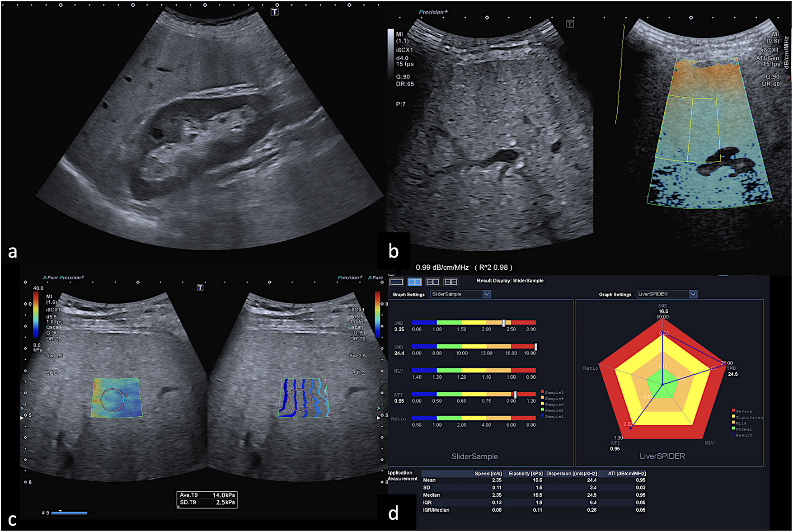Viewport: 793px width, 532px height.
Task: Click the Ave.T9 measurement result box
Action: (x=207, y=499)
